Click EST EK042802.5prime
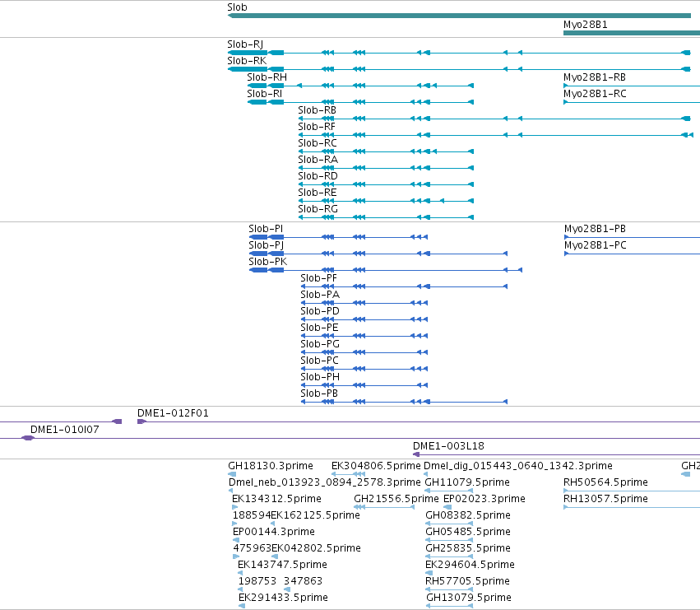The width and height of the screenshot is (700, 610). click(x=316, y=548)
